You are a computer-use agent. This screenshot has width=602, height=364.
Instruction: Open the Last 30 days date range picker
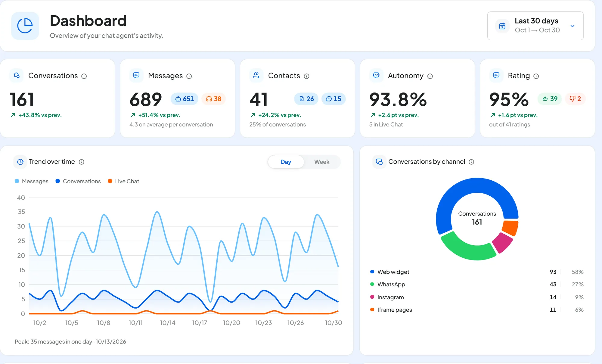pyautogui.click(x=535, y=26)
